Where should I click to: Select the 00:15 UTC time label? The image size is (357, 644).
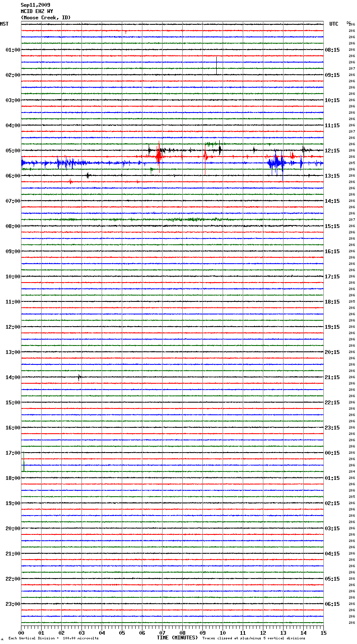pyautogui.click(x=332, y=453)
